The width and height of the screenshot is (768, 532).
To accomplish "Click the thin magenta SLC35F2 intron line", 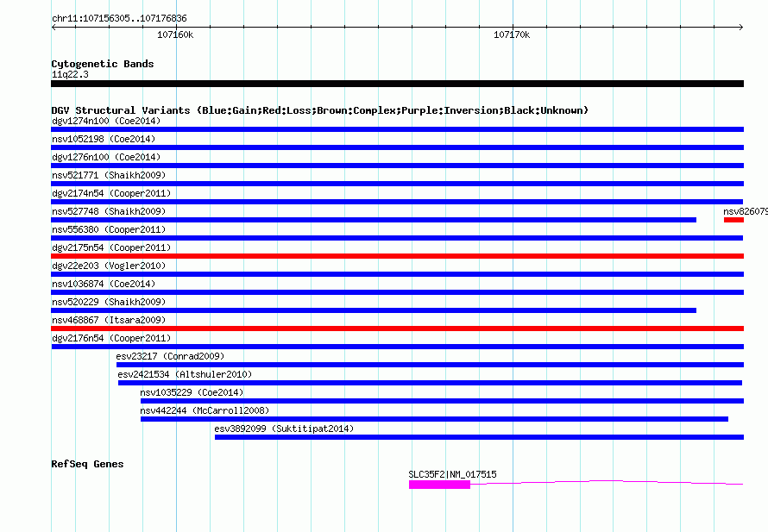I will 607,482.
